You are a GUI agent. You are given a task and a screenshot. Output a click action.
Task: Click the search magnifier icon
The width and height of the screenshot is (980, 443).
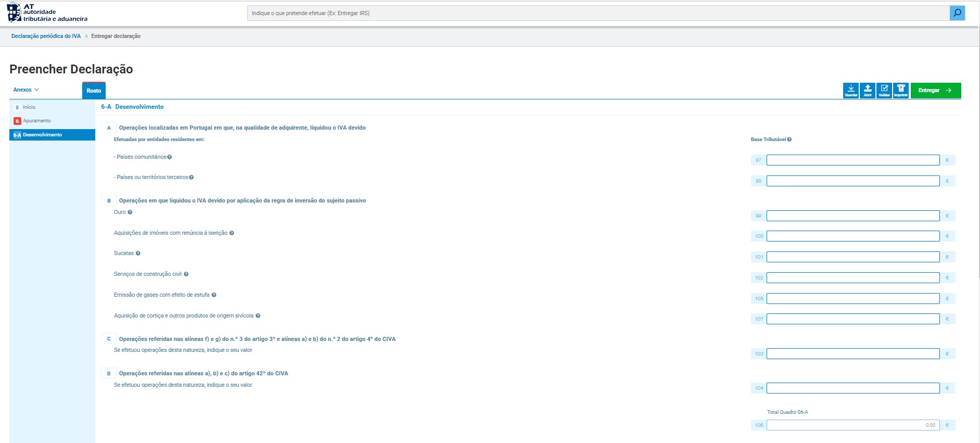(x=957, y=13)
